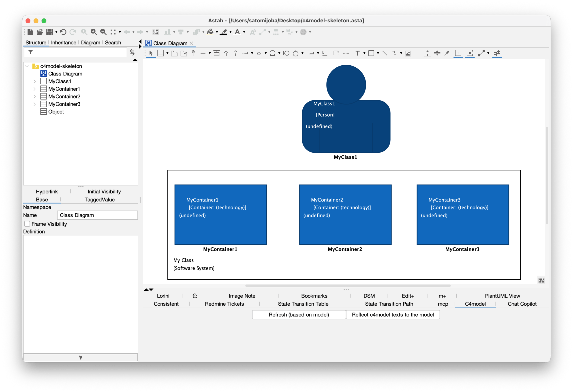The height and width of the screenshot is (392, 573).
Task: Toggle the auto-create class plus-box button
Action: 458,53
